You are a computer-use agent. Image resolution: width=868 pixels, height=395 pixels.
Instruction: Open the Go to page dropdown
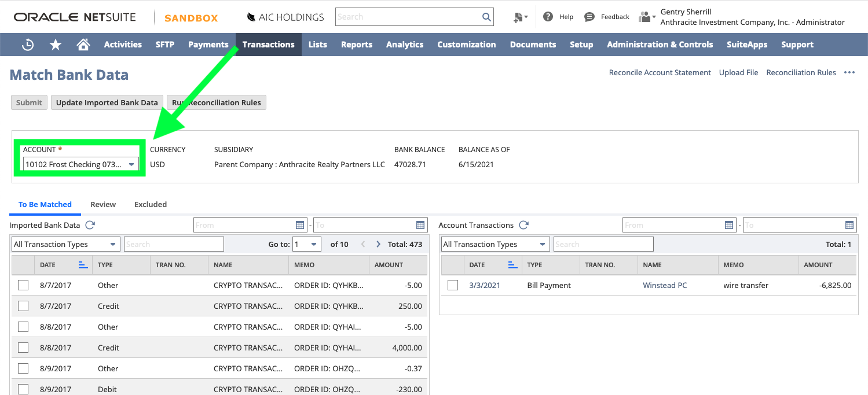click(x=307, y=244)
